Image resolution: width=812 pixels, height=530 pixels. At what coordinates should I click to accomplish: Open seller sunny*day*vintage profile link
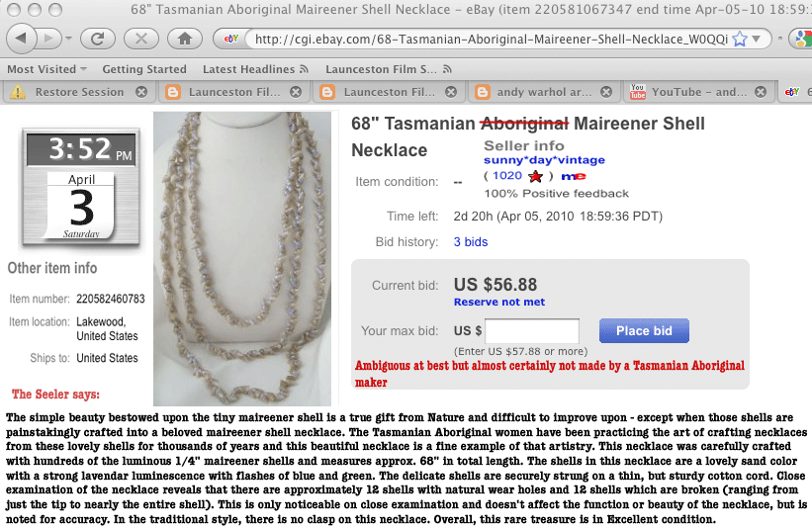(544, 160)
